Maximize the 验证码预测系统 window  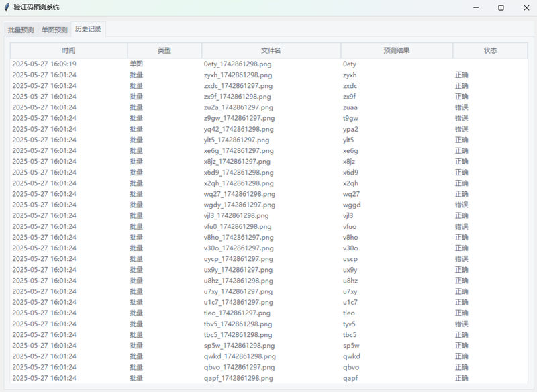point(501,7)
